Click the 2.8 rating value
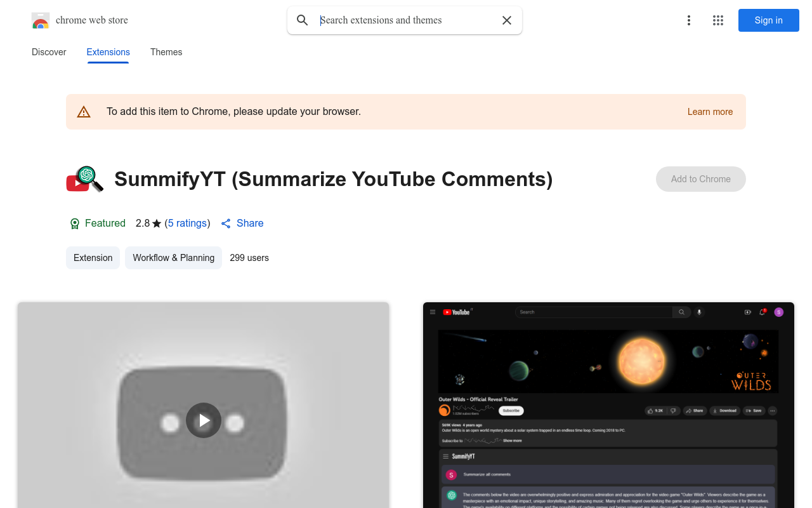This screenshot has width=812, height=508. point(143,224)
